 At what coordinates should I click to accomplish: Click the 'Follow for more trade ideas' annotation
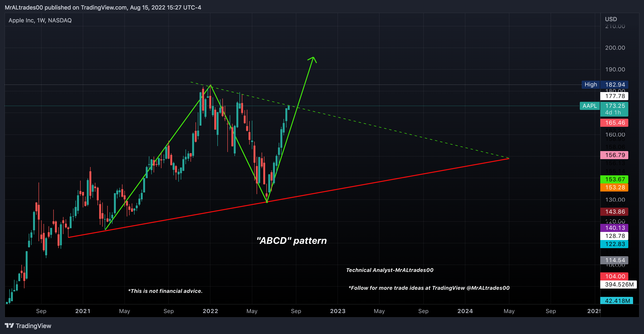point(429,288)
